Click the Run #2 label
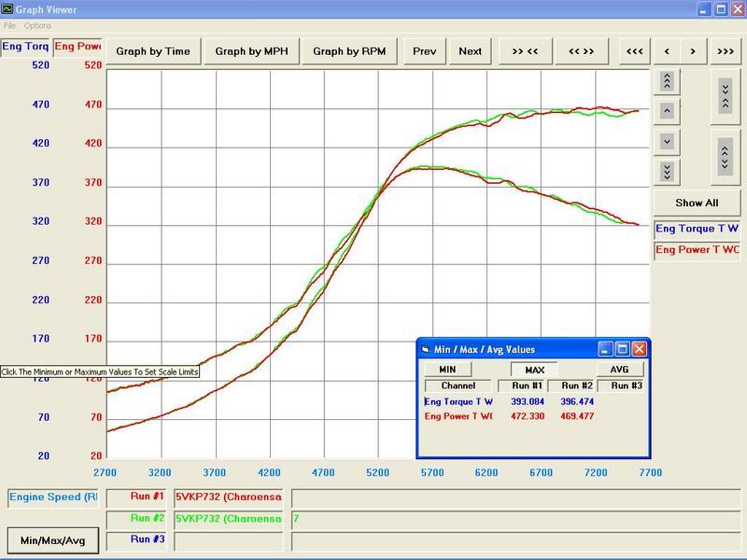 click(x=136, y=519)
